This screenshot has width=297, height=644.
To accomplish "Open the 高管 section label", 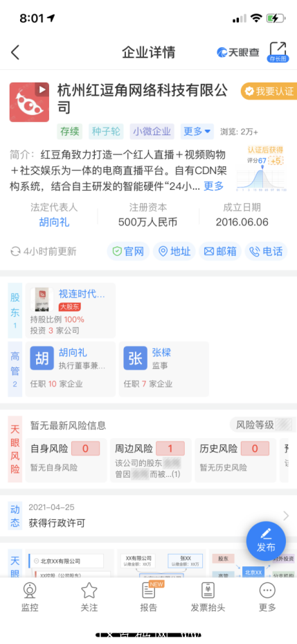I will [15, 369].
